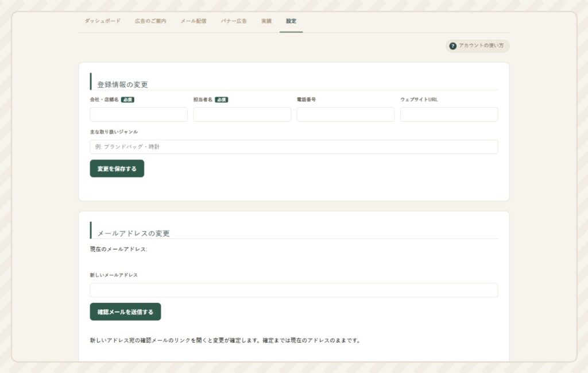Focus the 担当者名 input field
Screen dimensions: 588x373
point(242,114)
